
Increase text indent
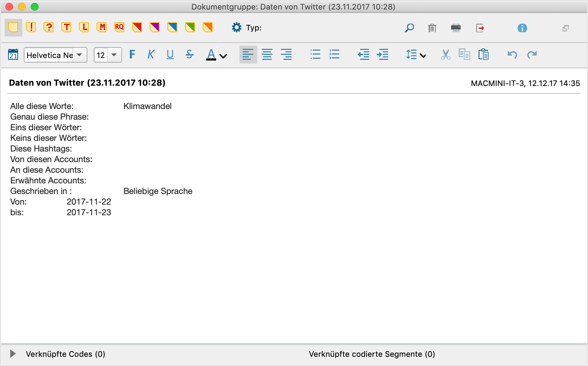[x=382, y=55]
